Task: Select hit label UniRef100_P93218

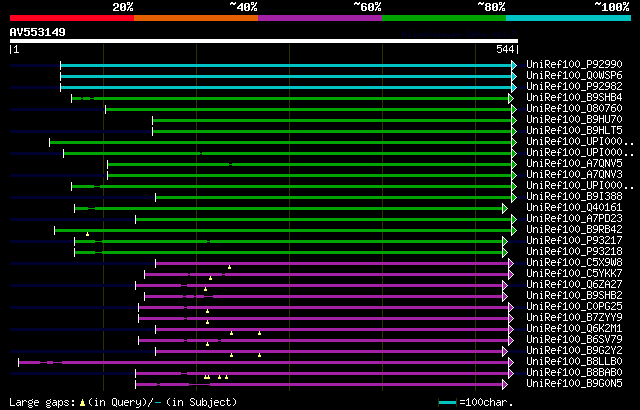Action: (574, 252)
